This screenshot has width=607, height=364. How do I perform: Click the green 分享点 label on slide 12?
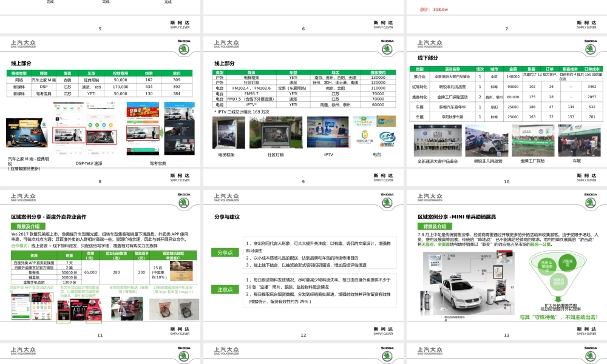(225, 252)
